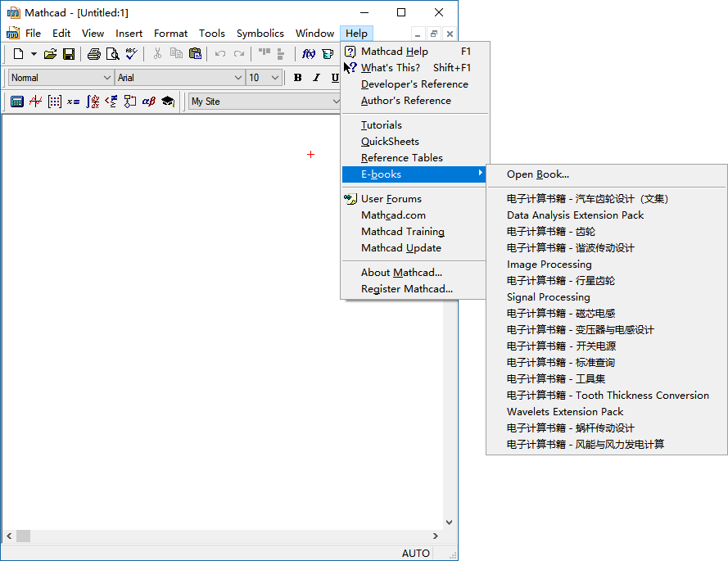Click the Copy icon in the toolbar
The height and width of the screenshot is (561, 728).
[x=176, y=54]
